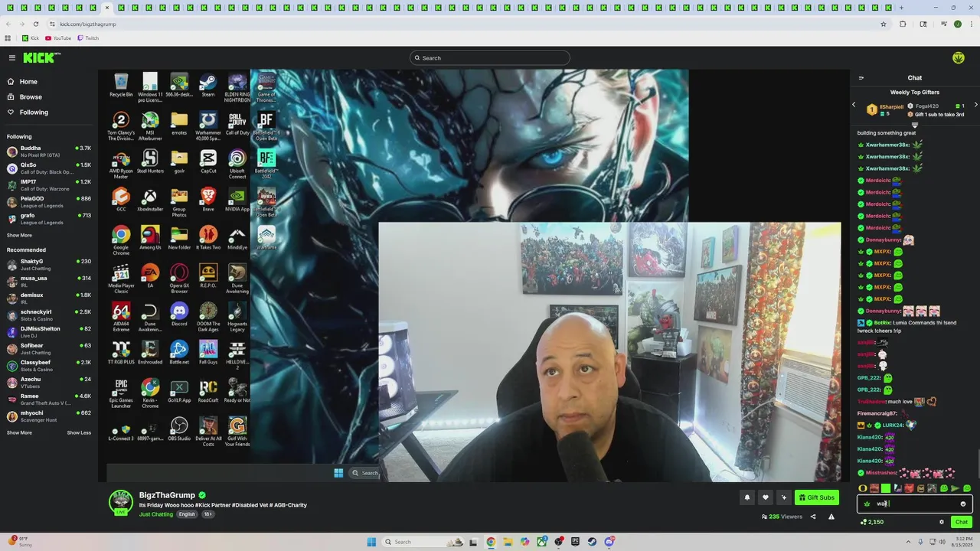Open musa_usa recommended channel
The height and width of the screenshot is (551, 980).
(49, 282)
